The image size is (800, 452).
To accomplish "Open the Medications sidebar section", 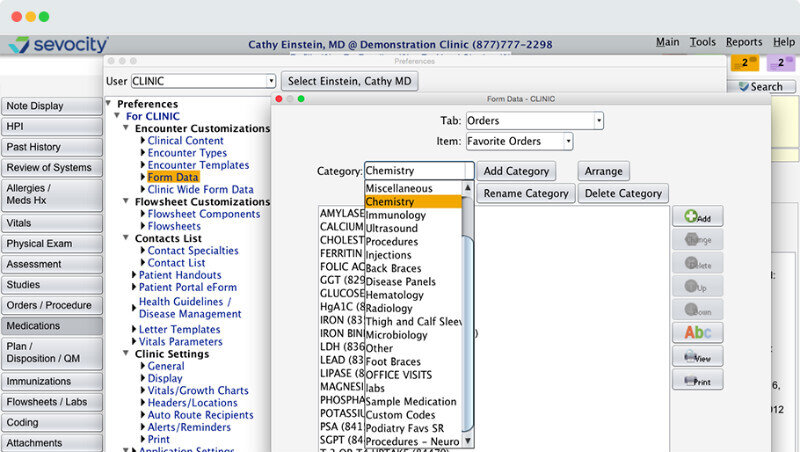I will 51,326.
